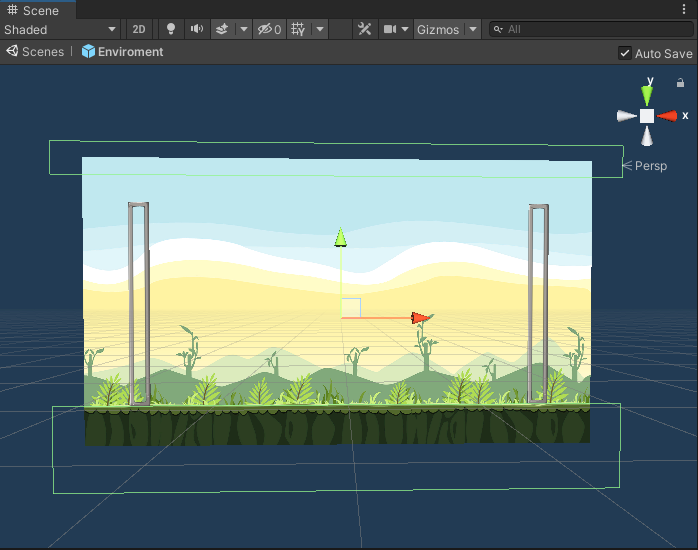The image size is (698, 550).
Task: Click the lock icon on the orientation gizmo
Action: point(680,83)
